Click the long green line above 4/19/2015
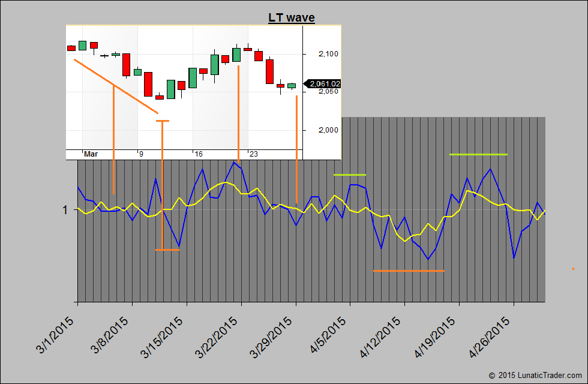The width and height of the screenshot is (588, 384). (x=478, y=155)
